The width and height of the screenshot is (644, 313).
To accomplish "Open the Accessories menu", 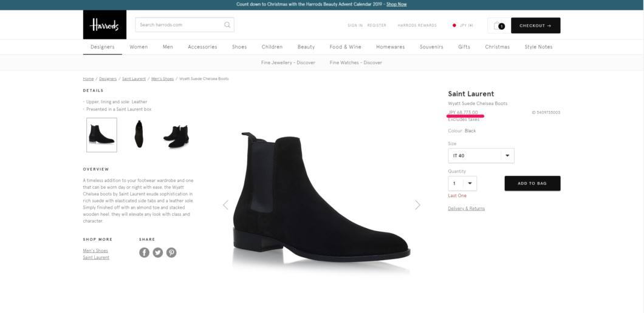I will point(202,47).
